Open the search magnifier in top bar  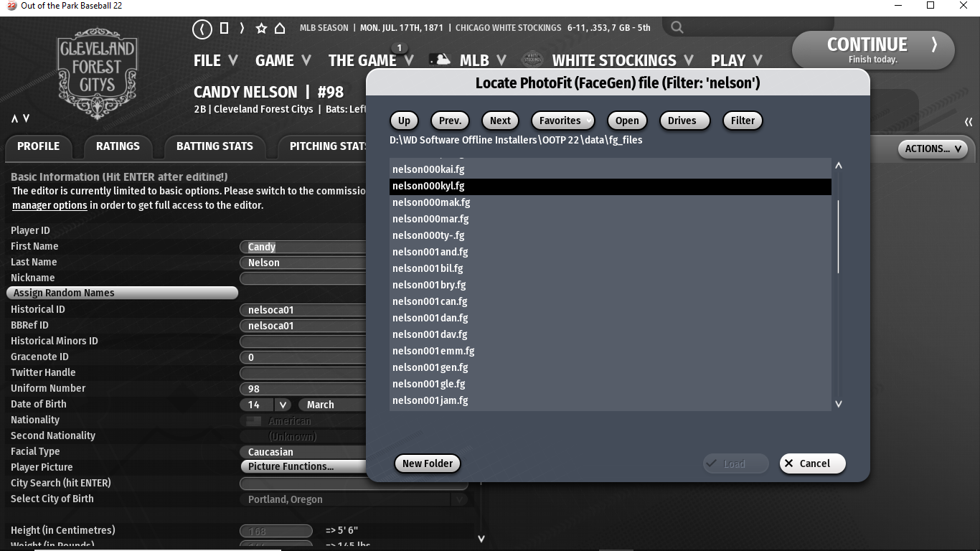click(677, 28)
